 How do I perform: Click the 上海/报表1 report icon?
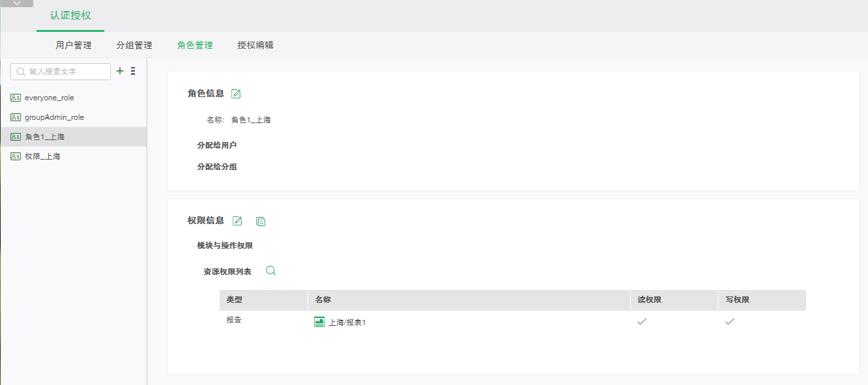pyautogui.click(x=319, y=322)
